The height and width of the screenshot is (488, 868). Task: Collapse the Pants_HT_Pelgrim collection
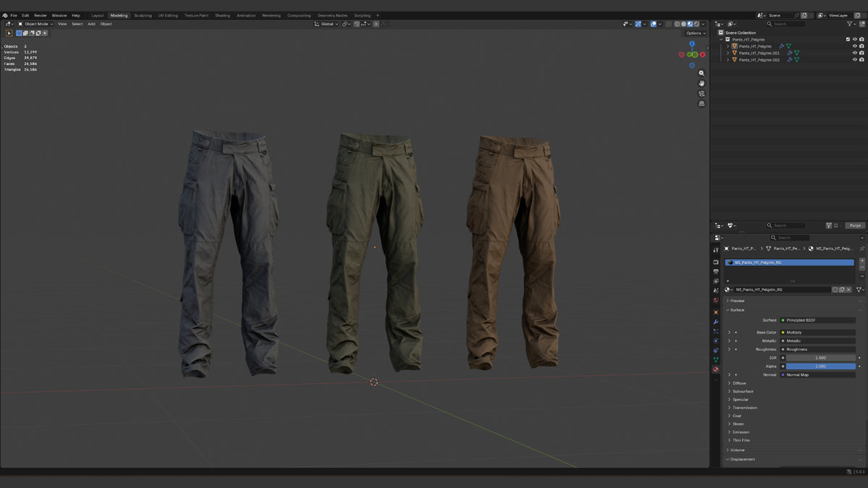[x=722, y=39]
